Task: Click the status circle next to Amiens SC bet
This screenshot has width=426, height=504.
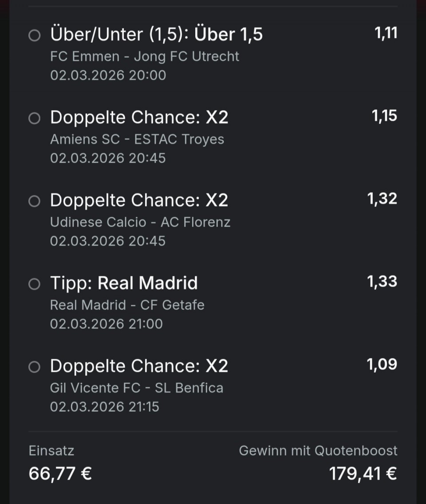Action: pos(34,119)
